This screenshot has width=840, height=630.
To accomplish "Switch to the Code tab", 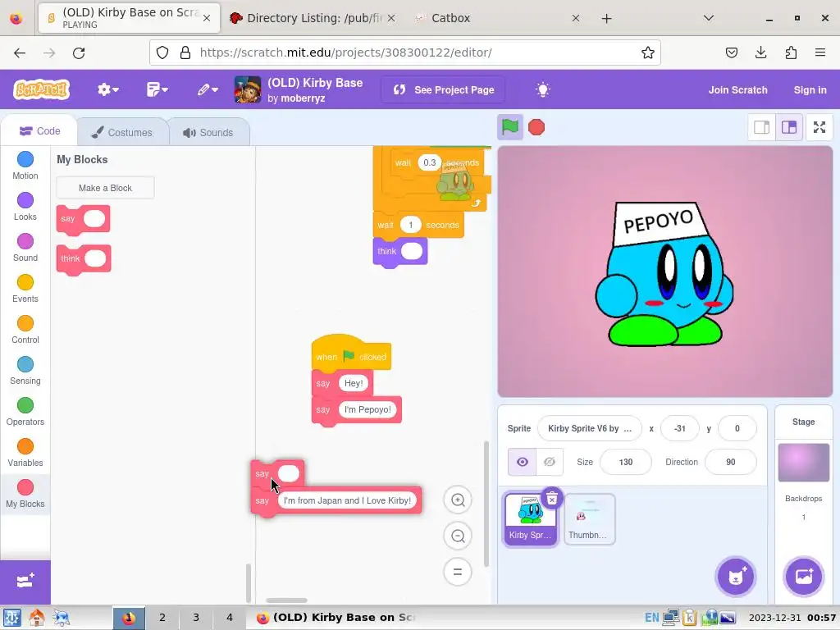I will coord(39,131).
